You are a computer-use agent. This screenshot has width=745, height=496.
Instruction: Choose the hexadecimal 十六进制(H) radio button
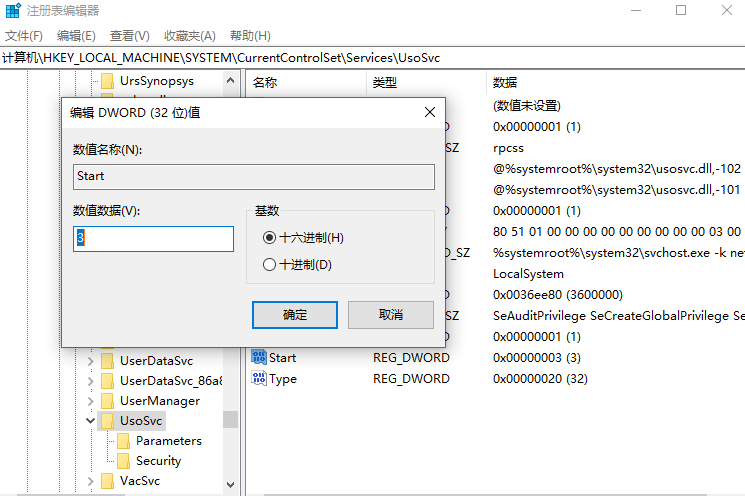(269, 238)
